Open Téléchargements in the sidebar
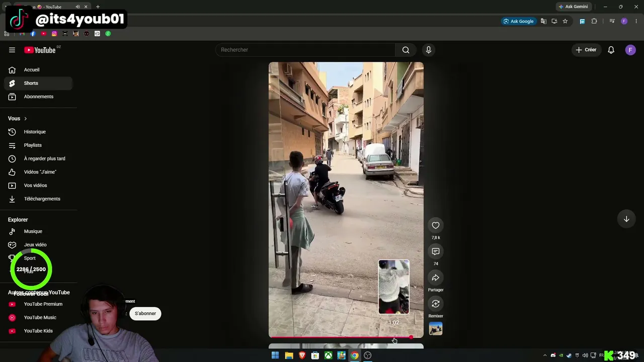This screenshot has width=644, height=362. 38,199
